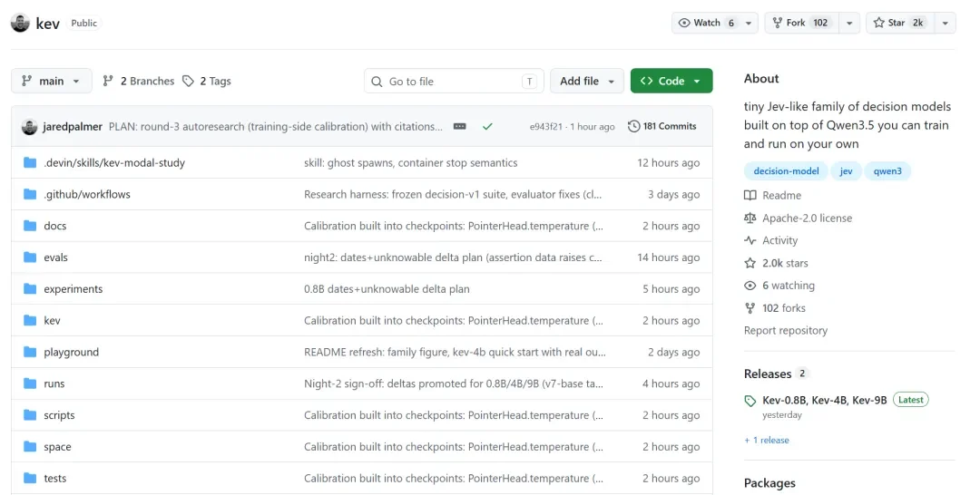The image size is (980, 495).
Task: Click the folder icon for experiments
Action: coord(30,289)
